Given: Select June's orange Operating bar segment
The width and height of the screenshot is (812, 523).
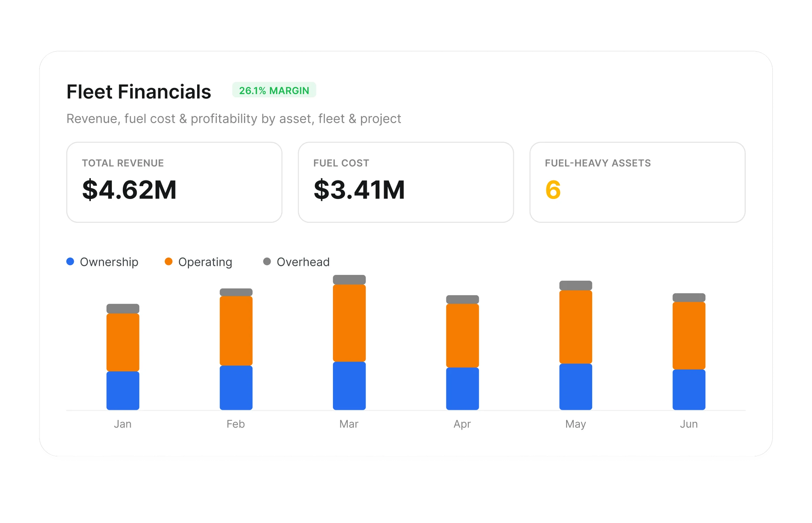Looking at the screenshot, I should click(689, 335).
